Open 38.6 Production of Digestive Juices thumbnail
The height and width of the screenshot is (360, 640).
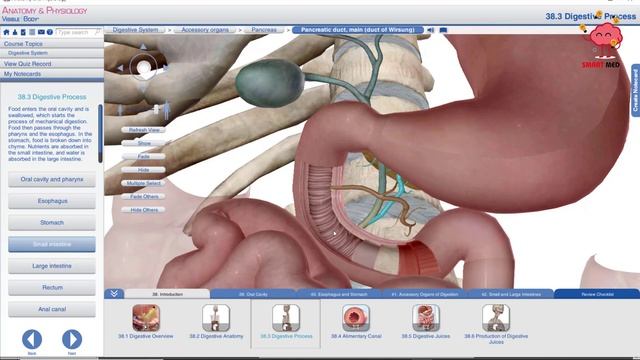[x=496, y=318]
